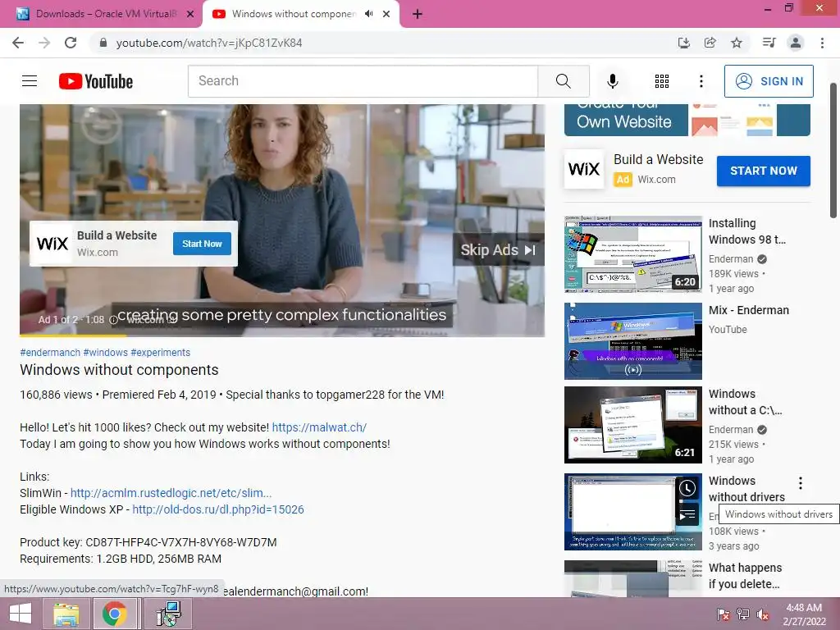Open the old-dos.ru Windows XP link
The height and width of the screenshot is (630, 840).
[x=218, y=509]
